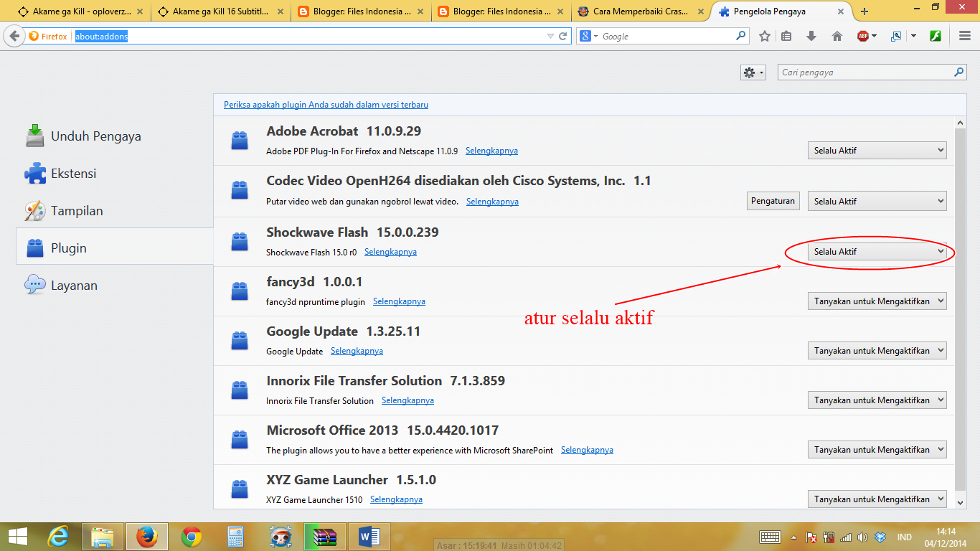Screen dimensions: 980x551
Task: Click the Adobe Acrobat plugin brick icon
Action: click(240, 141)
